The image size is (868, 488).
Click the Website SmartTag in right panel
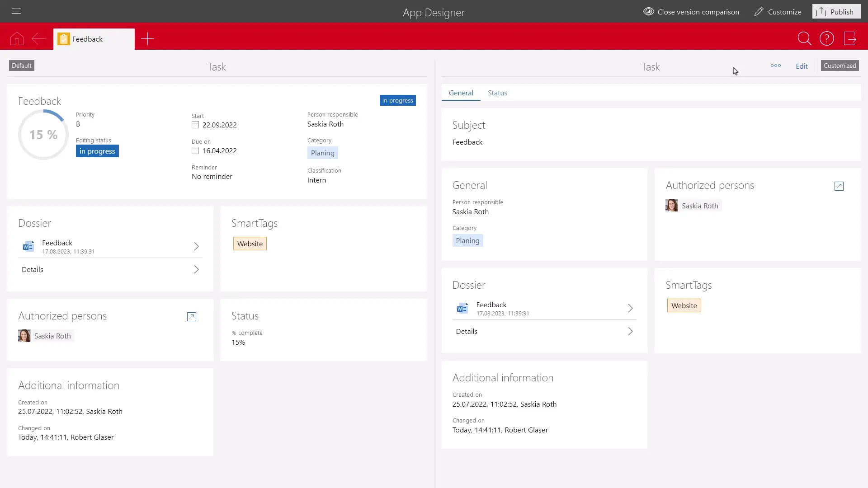tap(684, 306)
